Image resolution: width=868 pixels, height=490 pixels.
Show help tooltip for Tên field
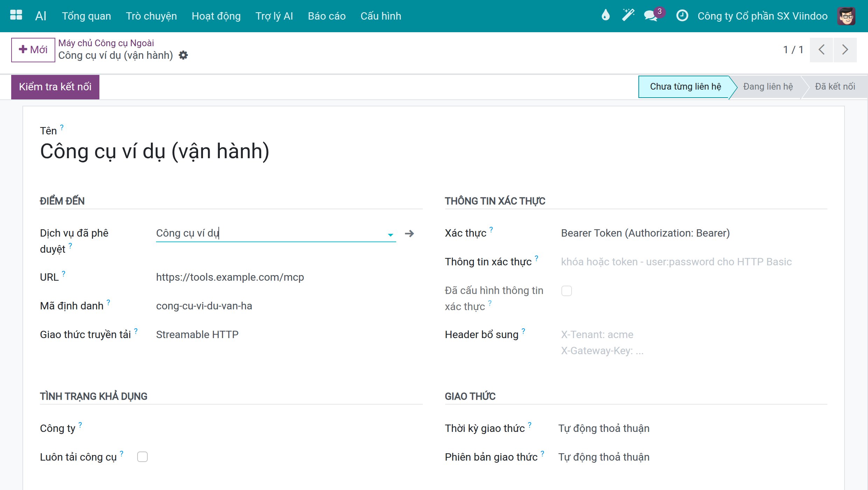(x=62, y=127)
